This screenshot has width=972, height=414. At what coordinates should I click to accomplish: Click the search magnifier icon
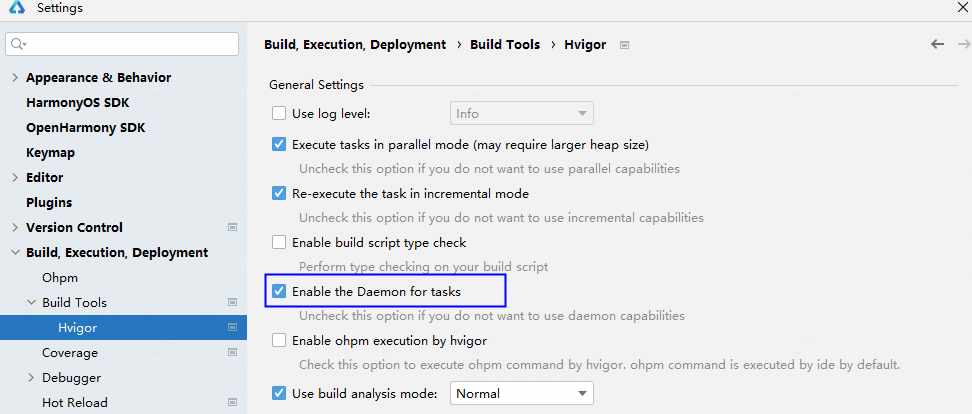[19, 45]
